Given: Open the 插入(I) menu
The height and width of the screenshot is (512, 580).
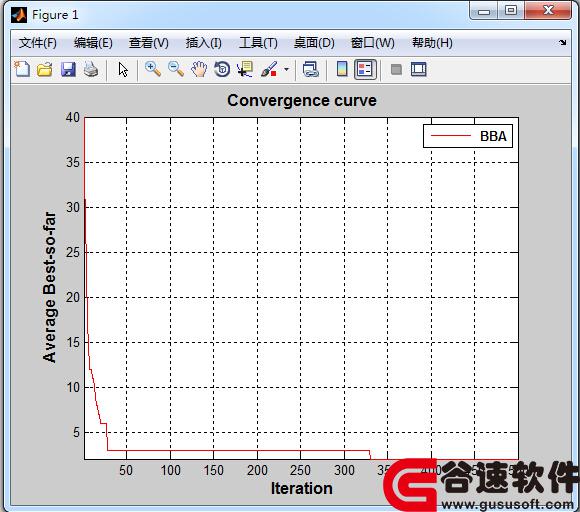Looking at the screenshot, I should [x=204, y=43].
